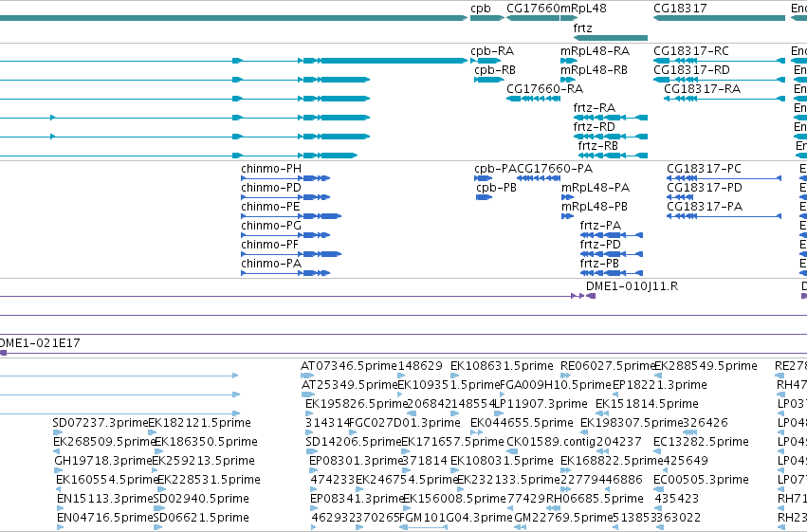Click the EK195826.5prime EST
This screenshot has width=807, height=532.
[x=310, y=413]
